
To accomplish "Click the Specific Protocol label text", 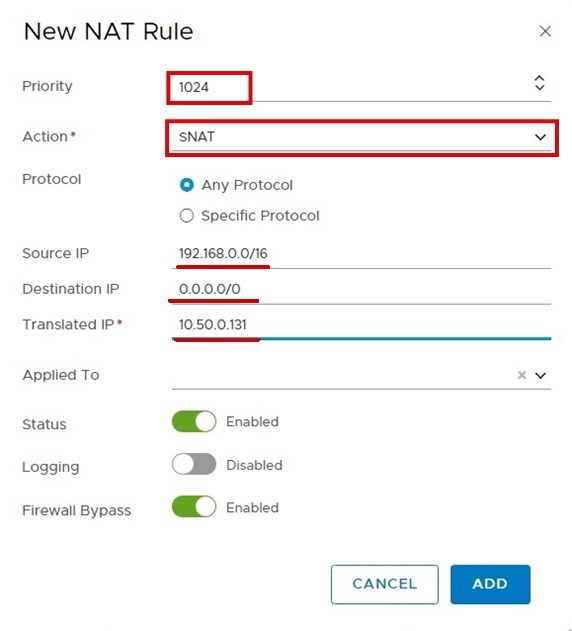I will click(x=260, y=216).
